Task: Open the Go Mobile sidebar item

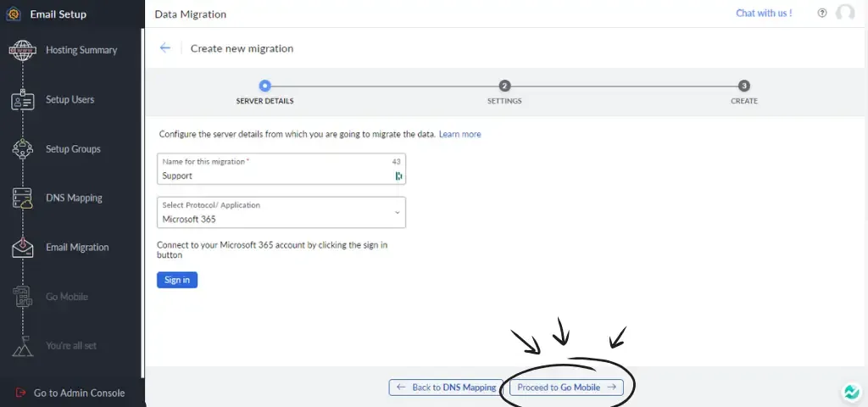Action: click(66, 297)
